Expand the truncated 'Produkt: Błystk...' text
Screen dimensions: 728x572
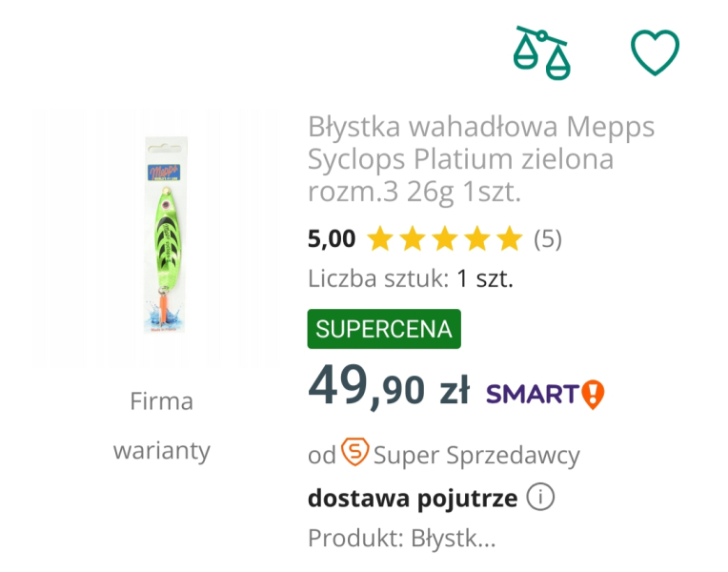pyautogui.click(x=401, y=538)
